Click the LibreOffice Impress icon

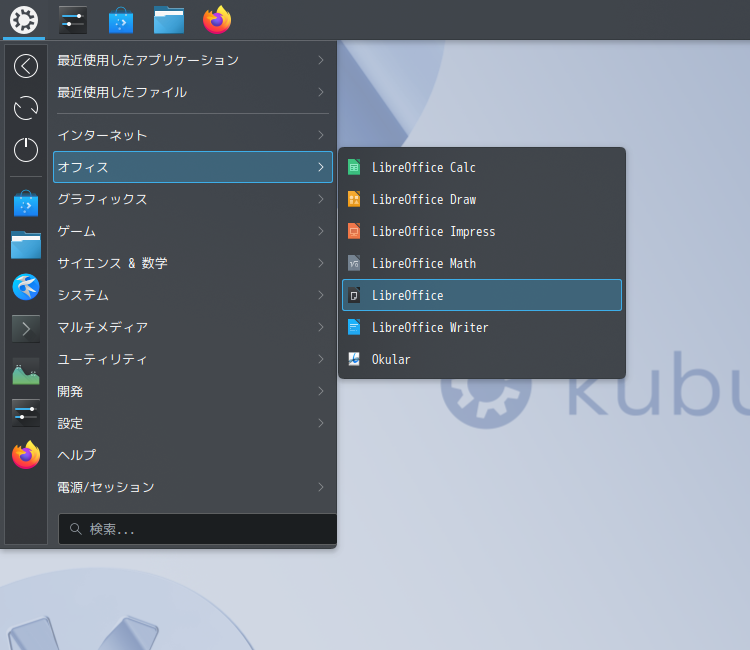354,231
